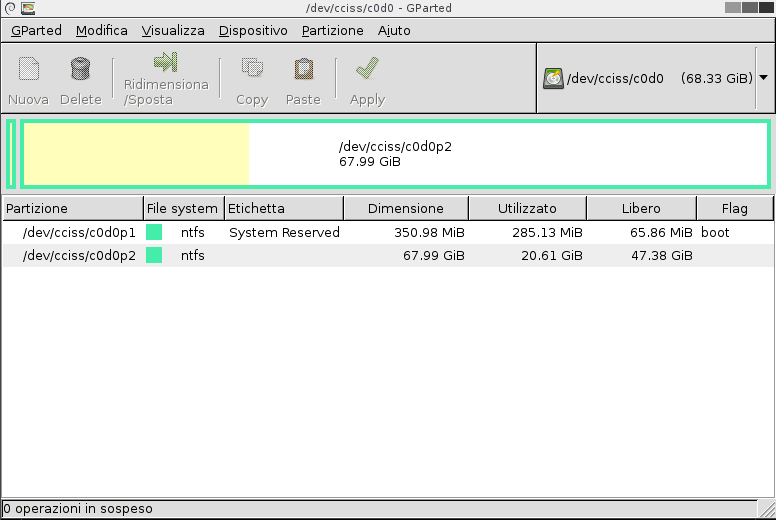Click the small c0d0p1 block in disk graphic
This screenshot has width=776, height=520.
11,154
